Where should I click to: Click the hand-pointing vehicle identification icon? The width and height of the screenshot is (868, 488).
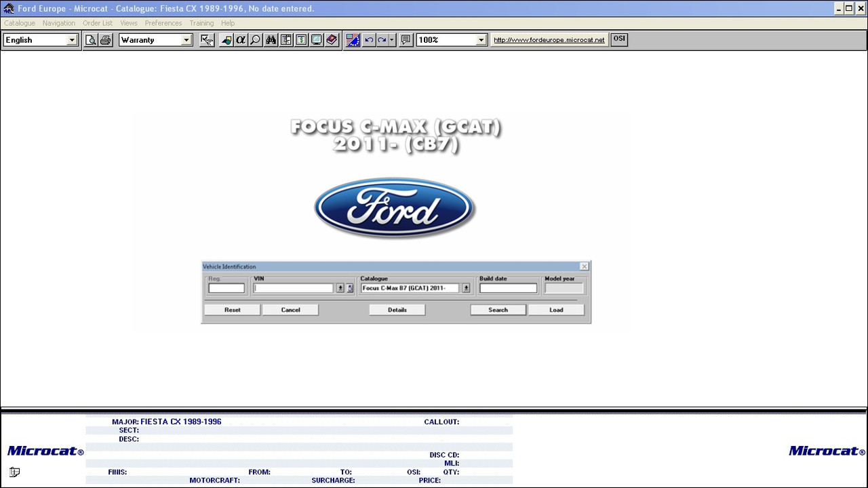tap(208, 40)
